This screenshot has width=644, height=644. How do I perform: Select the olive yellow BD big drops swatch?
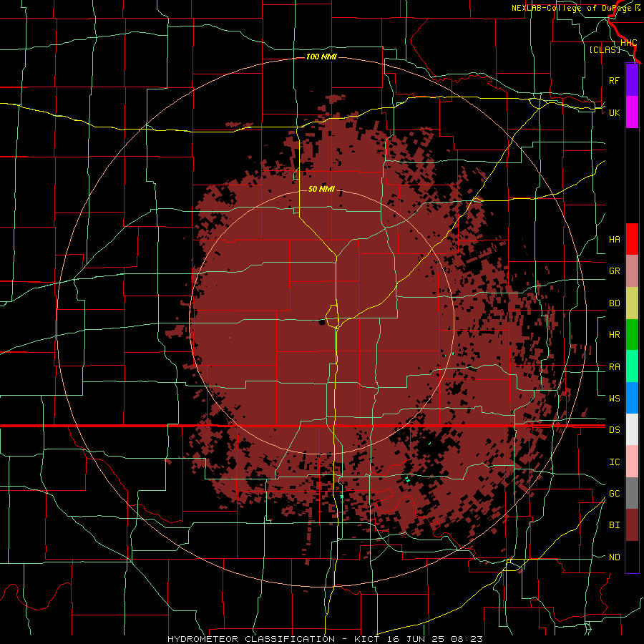click(632, 303)
